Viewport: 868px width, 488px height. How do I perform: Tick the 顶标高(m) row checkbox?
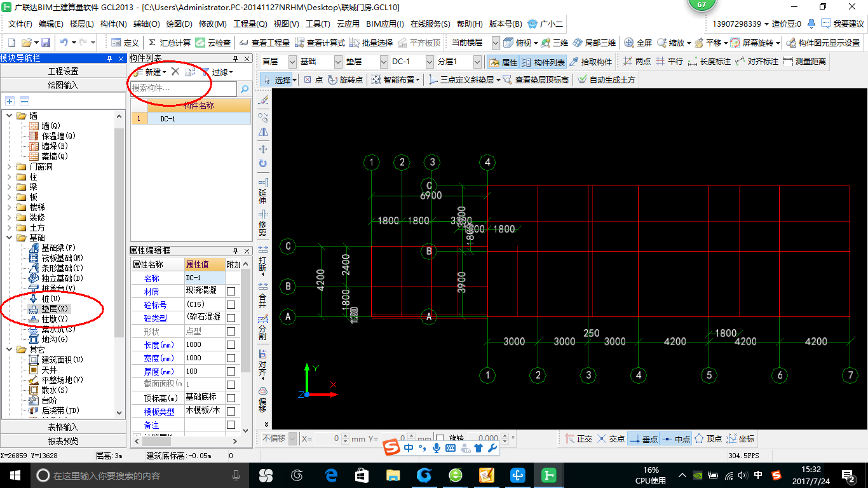pyautogui.click(x=231, y=398)
